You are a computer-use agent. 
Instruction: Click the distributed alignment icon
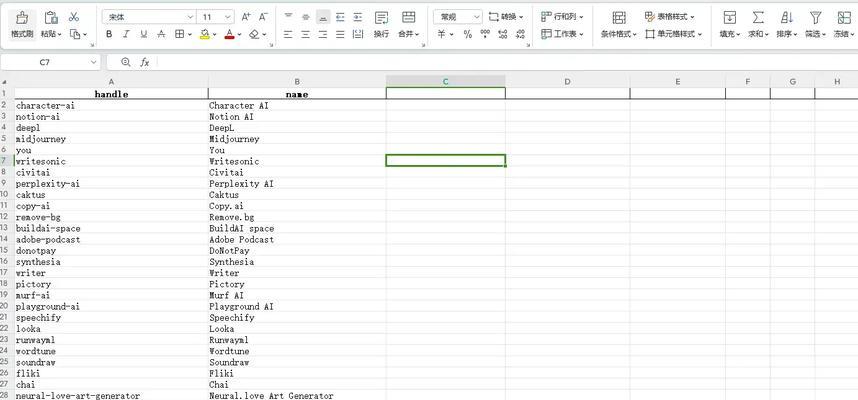click(358, 34)
